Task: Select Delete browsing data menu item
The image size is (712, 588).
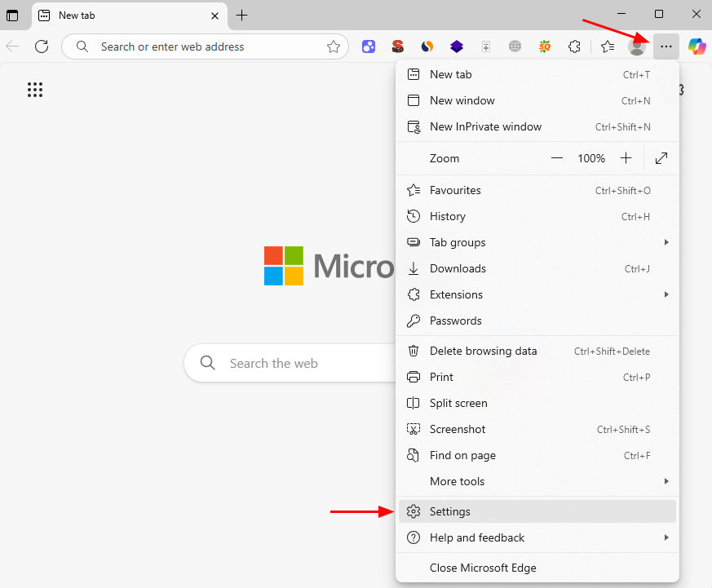Action: 483,351
